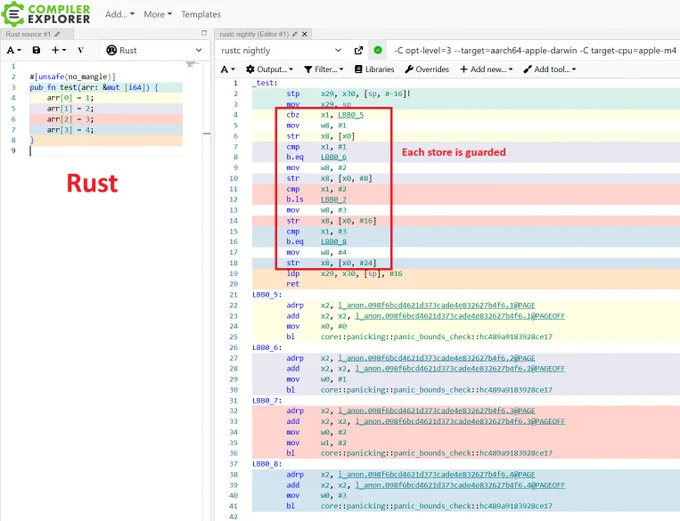The width and height of the screenshot is (680, 521).
Task: Click the Compiler Explorer logo
Action: (46, 13)
